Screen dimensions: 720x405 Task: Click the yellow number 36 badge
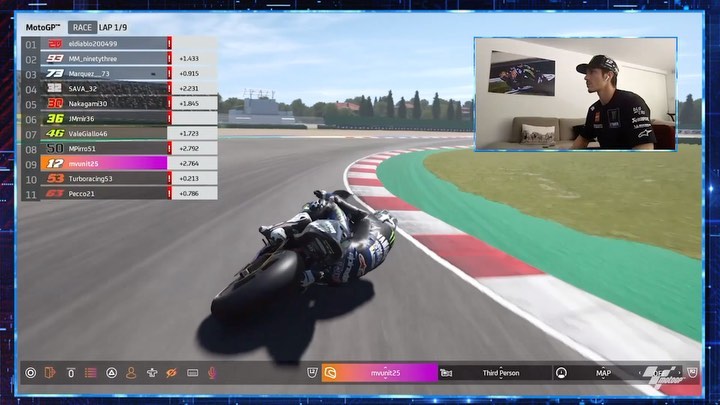(55, 118)
